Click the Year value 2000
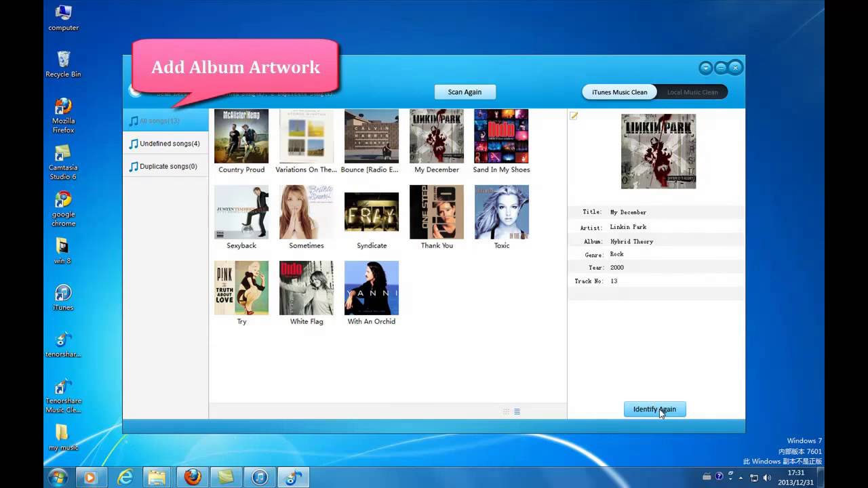Screen dimensions: 868x488 pos(616,268)
